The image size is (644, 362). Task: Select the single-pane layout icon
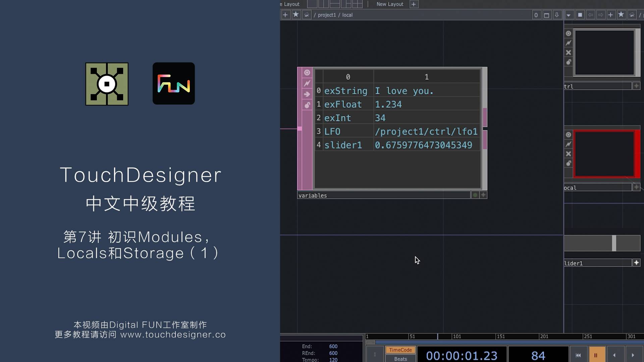click(x=312, y=4)
